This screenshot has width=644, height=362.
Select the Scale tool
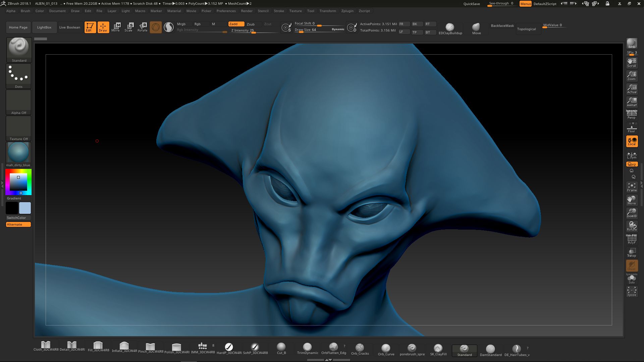[x=129, y=27]
